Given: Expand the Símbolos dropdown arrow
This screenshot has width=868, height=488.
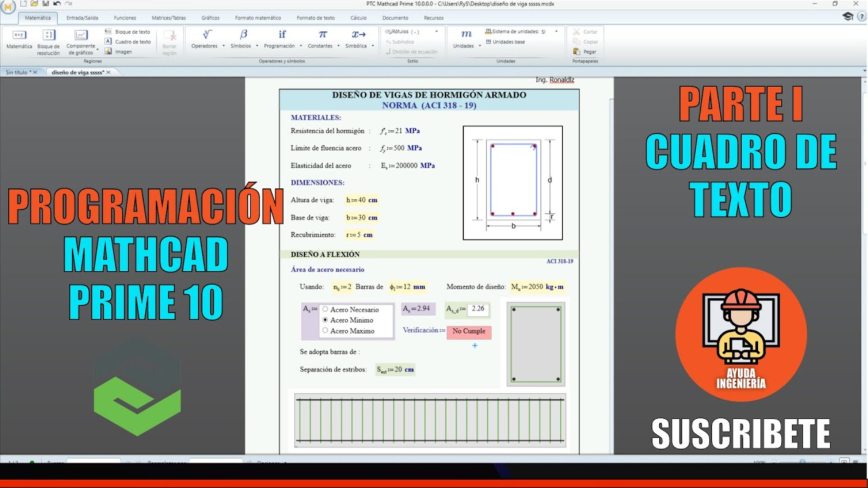Looking at the screenshot, I should pyautogui.click(x=256, y=46).
